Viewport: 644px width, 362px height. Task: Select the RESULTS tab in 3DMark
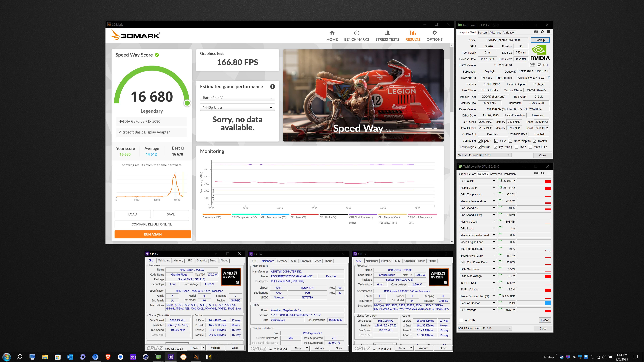pyautogui.click(x=413, y=36)
